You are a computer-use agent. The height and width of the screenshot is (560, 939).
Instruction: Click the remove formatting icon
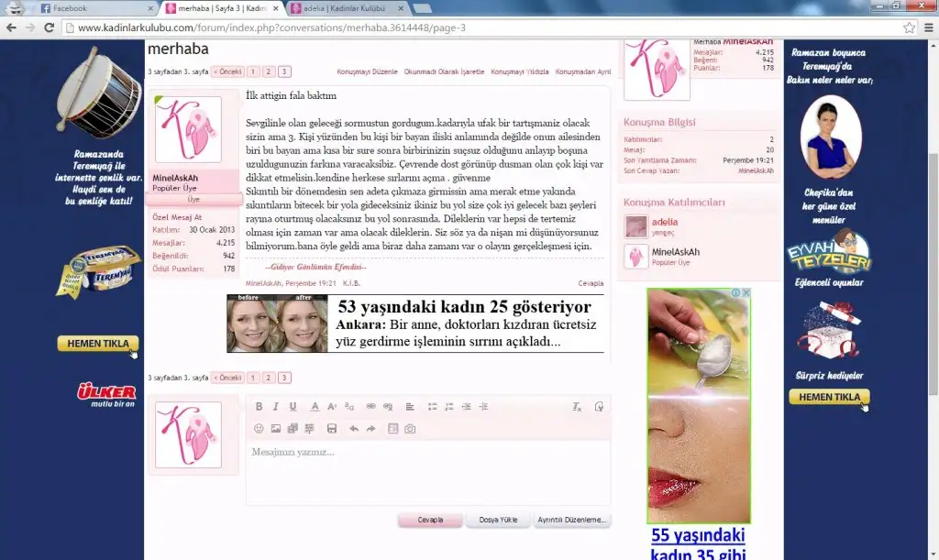point(577,407)
